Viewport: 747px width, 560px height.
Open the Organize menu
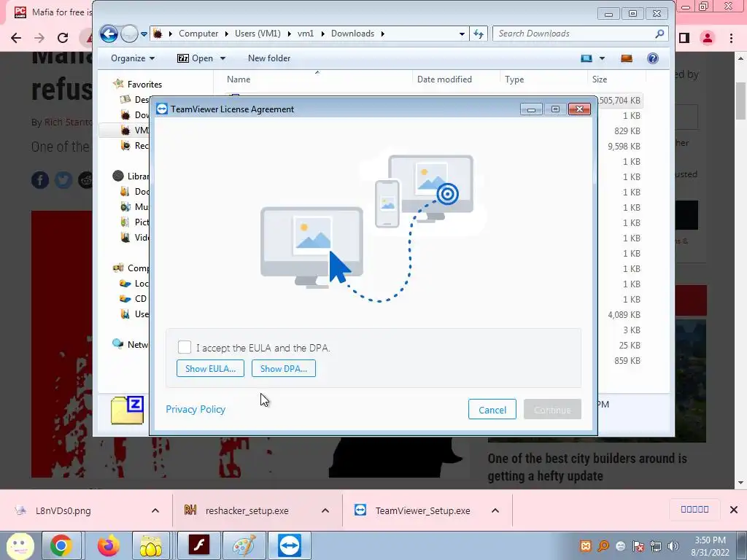(x=133, y=58)
